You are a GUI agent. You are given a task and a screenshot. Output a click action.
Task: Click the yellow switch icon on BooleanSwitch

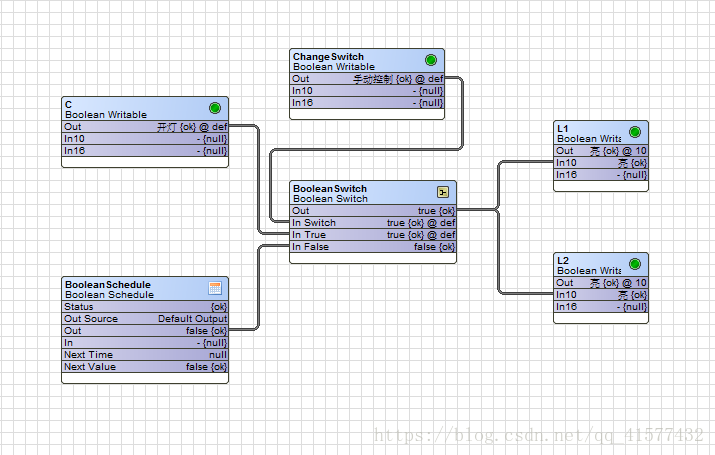coord(443,192)
